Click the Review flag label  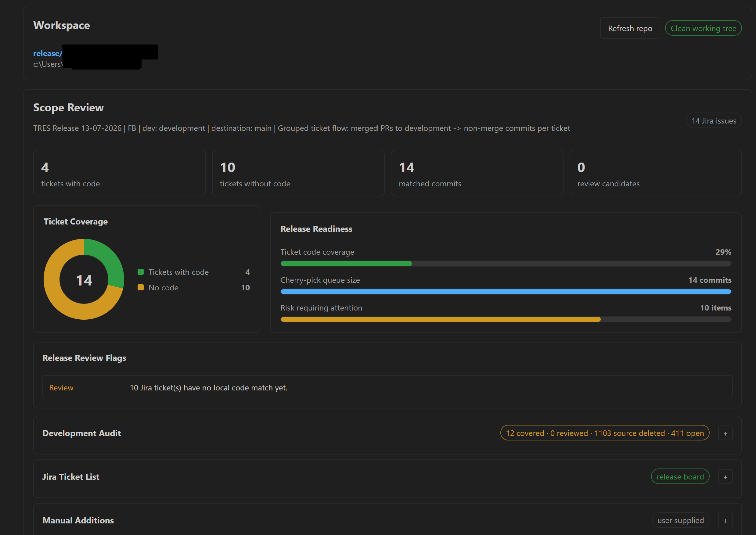pyautogui.click(x=61, y=388)
